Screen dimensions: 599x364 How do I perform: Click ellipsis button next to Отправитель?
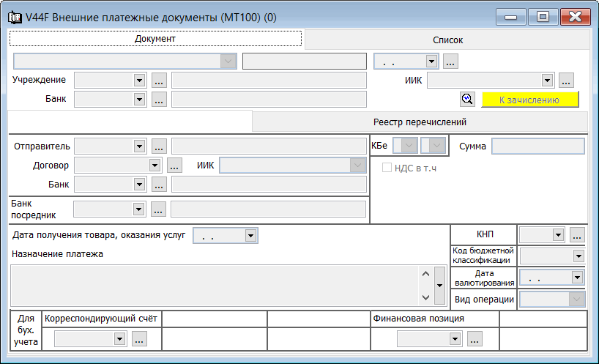pyautogui.click(x=160, y=146)
